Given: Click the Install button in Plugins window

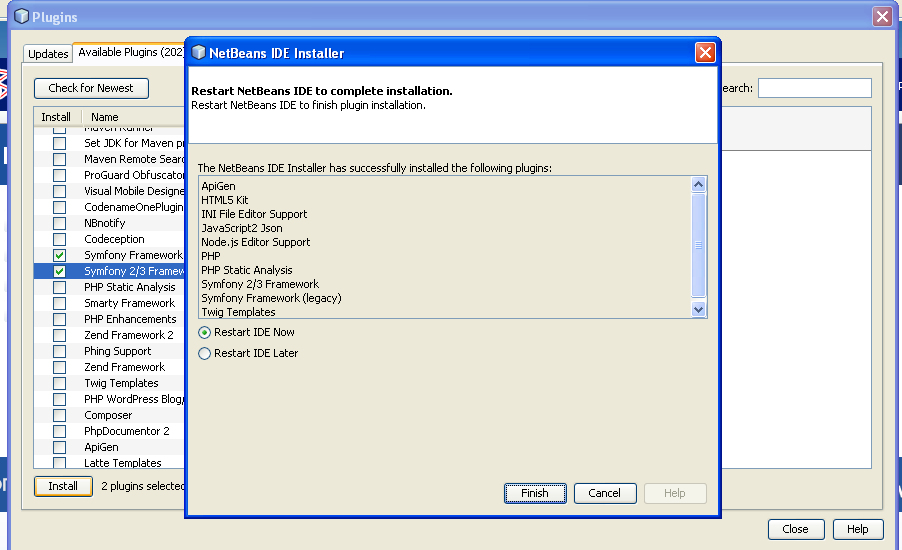Looking at the screenshot, I should tap(63, 486).
